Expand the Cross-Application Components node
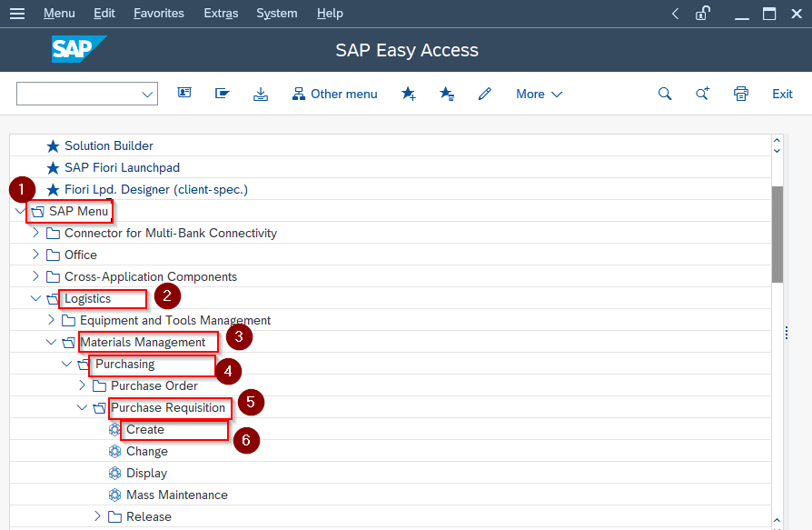Screen dimensions: 812x530 coord(35,276)
